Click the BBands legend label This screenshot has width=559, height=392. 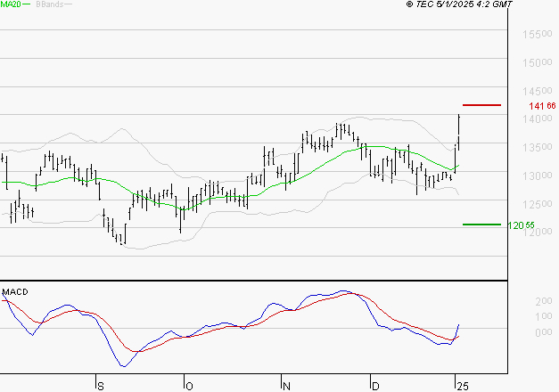pos(50,4)
